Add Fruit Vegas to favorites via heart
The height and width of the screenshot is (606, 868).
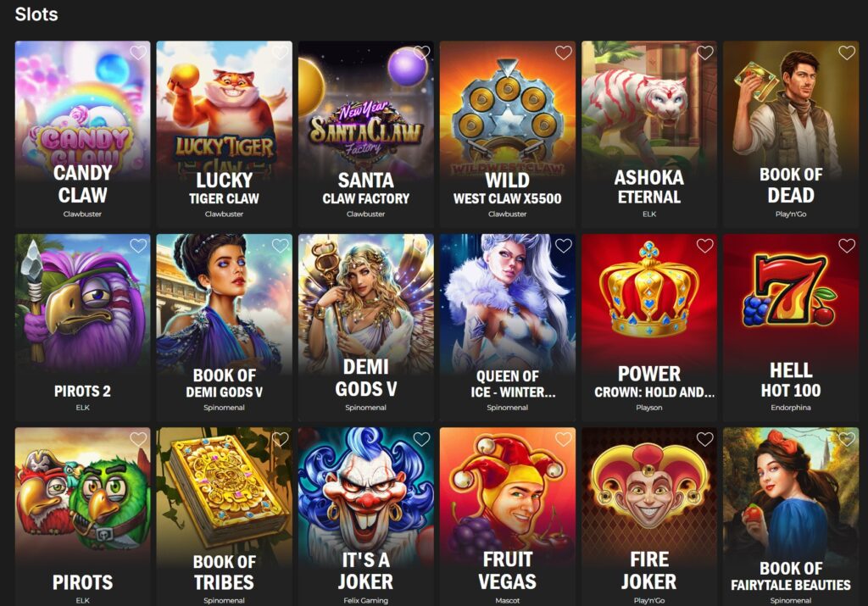point(564,439)
